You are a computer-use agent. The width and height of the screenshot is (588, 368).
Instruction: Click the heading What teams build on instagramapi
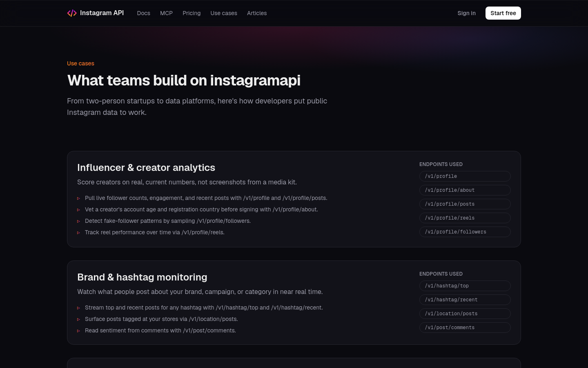[184, 81]
